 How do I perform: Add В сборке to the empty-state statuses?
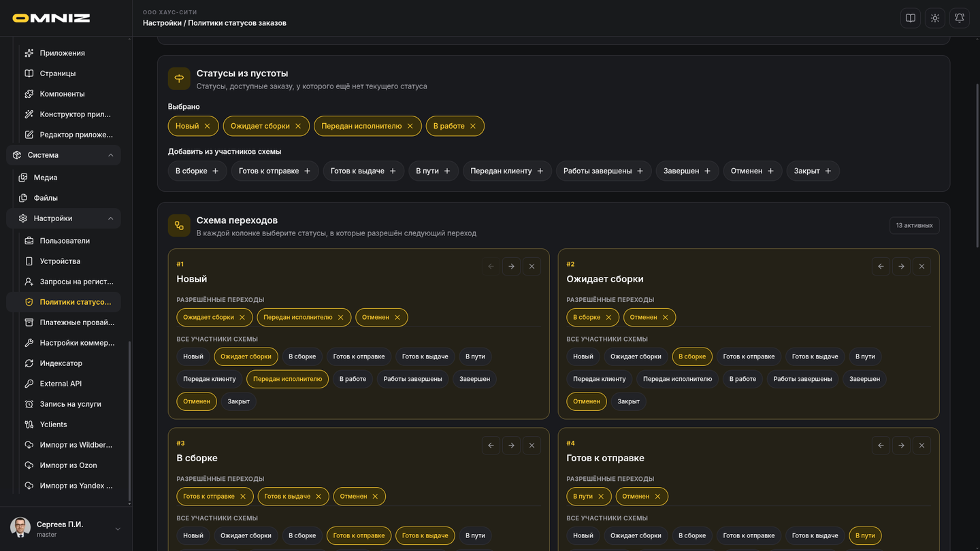[x=197, y=171]
